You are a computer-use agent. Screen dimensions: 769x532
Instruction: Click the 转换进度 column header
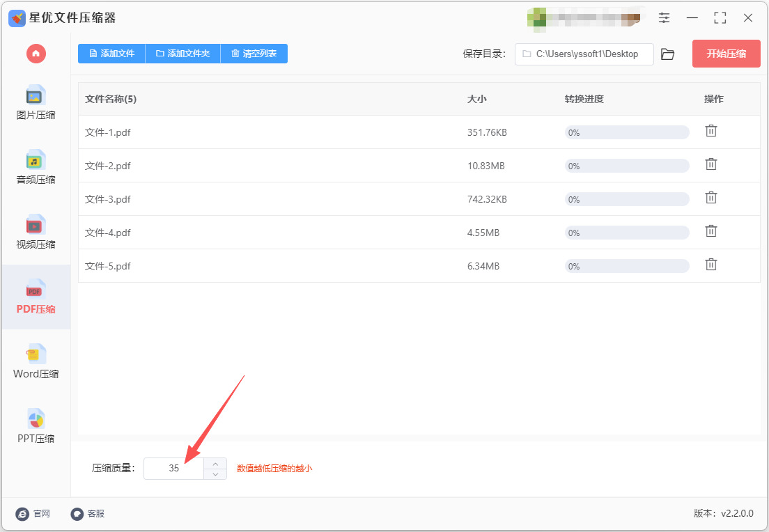tap(584, 99)
